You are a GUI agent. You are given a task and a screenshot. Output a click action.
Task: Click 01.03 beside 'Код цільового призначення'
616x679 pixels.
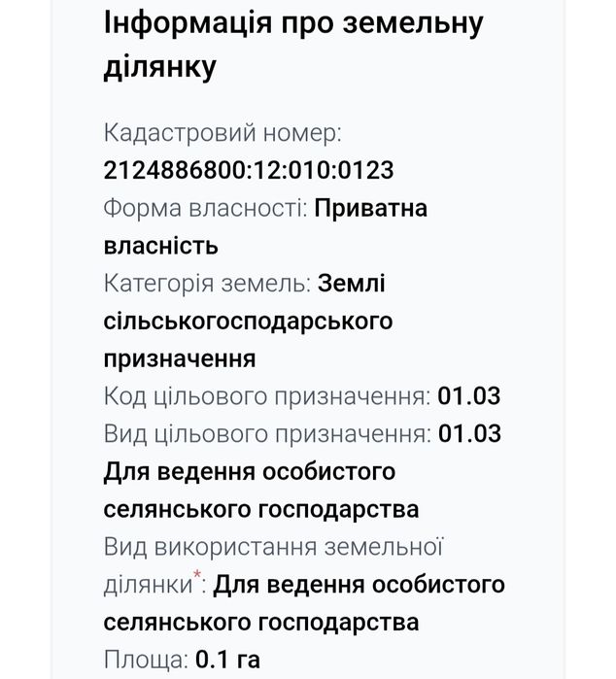(469, 396)
